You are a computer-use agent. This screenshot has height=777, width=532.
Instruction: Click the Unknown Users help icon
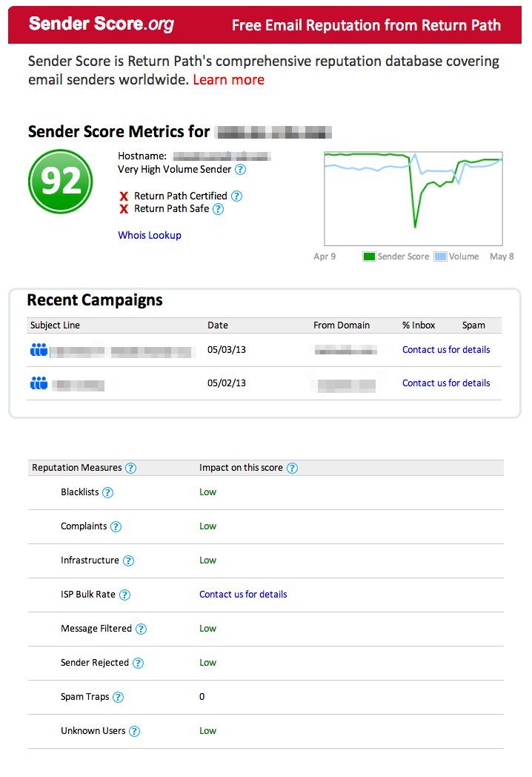click(x=134, y=732)
